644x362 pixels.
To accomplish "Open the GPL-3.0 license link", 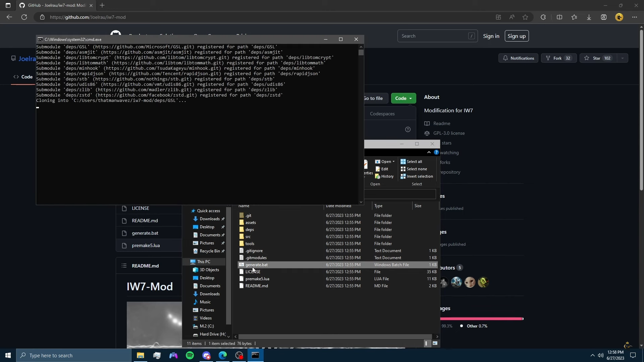I will tap(449, 133).
